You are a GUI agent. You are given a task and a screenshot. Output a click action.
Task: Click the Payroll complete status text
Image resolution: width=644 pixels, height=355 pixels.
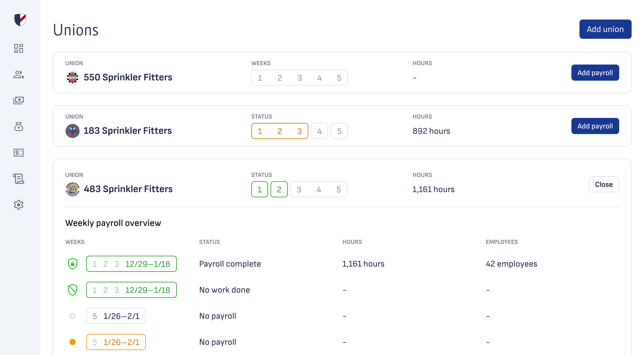click(x=230, y=264)
